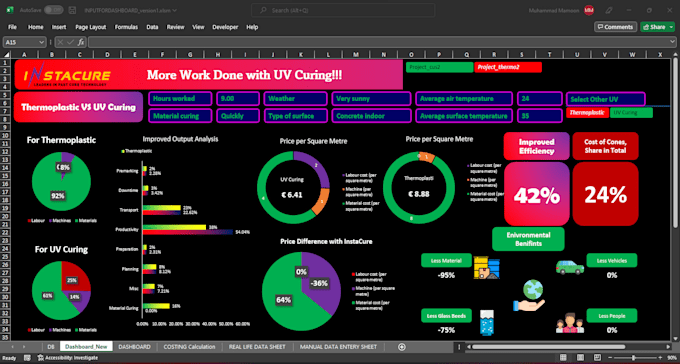Click the Search box in title bar
Image resolution: width=680 pixels, height=364 pixels.
click(x=343, y=10)
